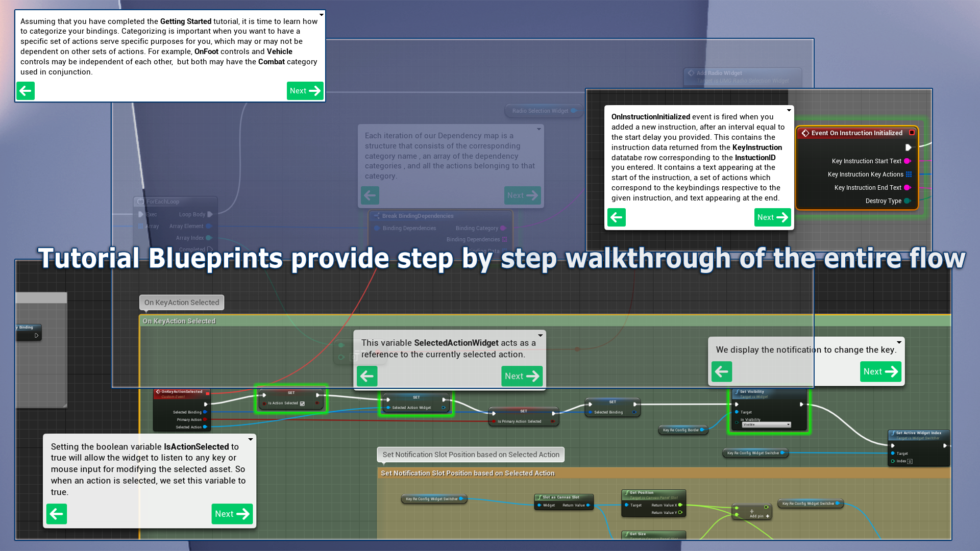Open In Visibility dropdown showing Visible
Screen dimensions: 980x551
click(x=766, y=424)
